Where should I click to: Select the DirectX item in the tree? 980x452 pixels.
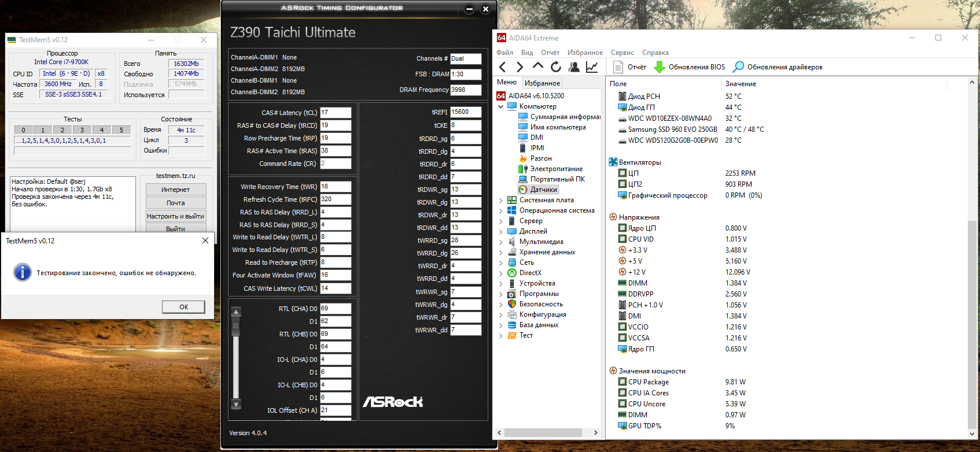(525, 273)
